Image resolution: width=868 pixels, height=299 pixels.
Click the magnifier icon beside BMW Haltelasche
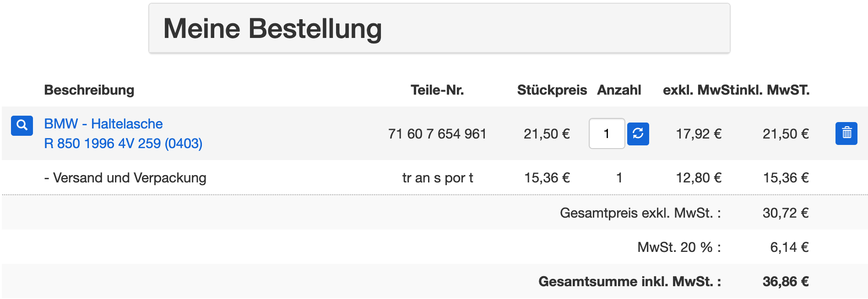coord(22,125)
